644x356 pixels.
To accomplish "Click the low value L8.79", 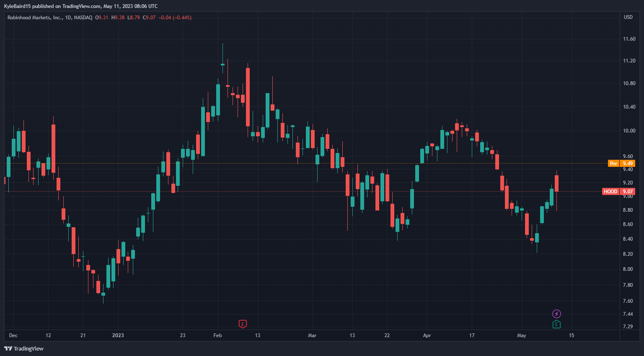I will coord(134,18).
